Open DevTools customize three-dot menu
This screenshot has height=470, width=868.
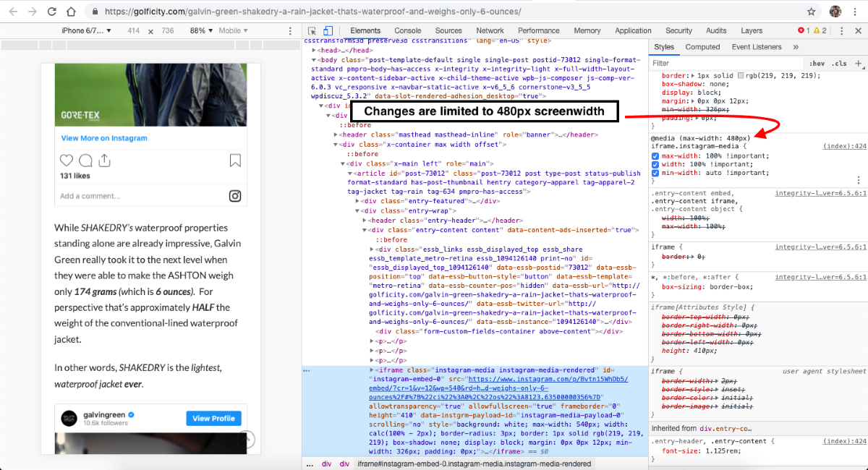842,31
